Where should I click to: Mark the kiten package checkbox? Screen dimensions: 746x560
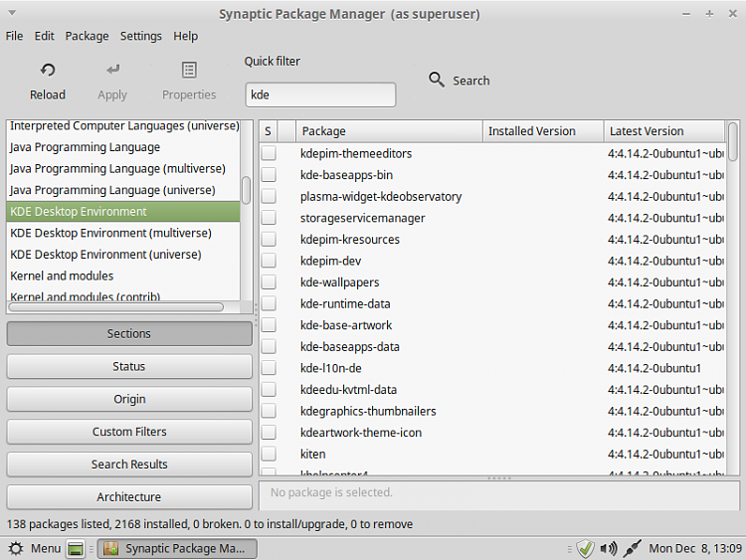(269, 454)
